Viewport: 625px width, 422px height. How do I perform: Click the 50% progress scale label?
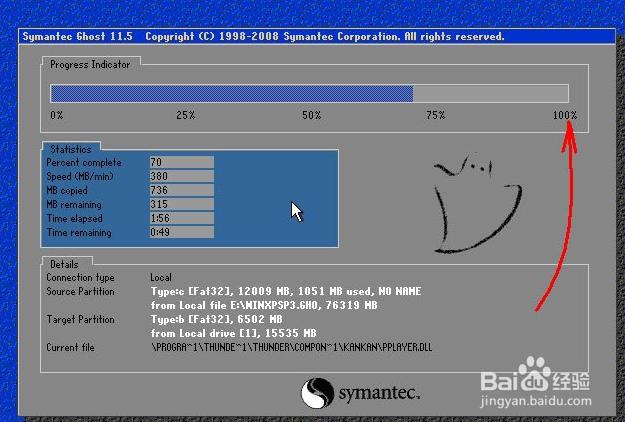[311, 116]
